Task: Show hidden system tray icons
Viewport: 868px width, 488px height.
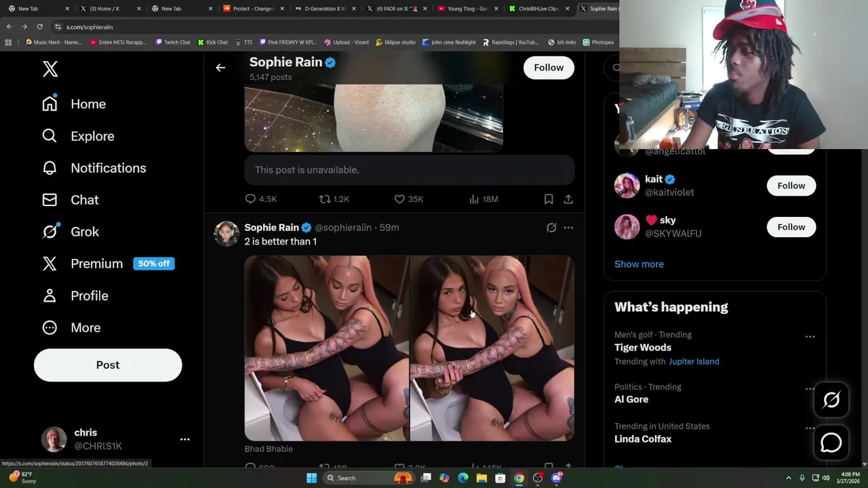Action: pos(788,478)
